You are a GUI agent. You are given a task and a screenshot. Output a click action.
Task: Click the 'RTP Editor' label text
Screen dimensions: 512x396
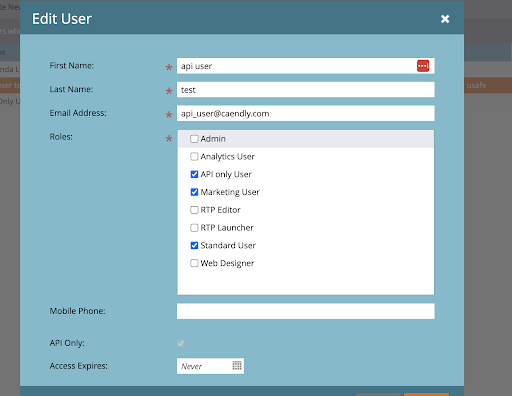220,210
